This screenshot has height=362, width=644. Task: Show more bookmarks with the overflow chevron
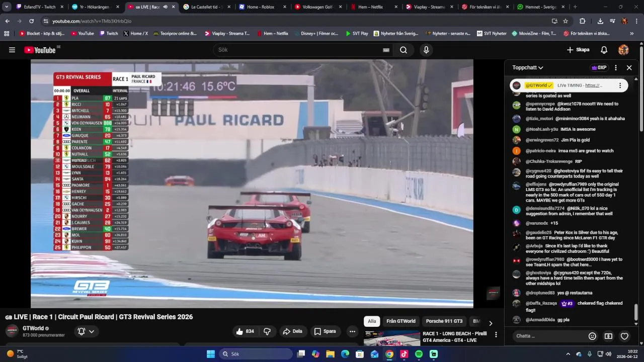click(x=632, y=34)
